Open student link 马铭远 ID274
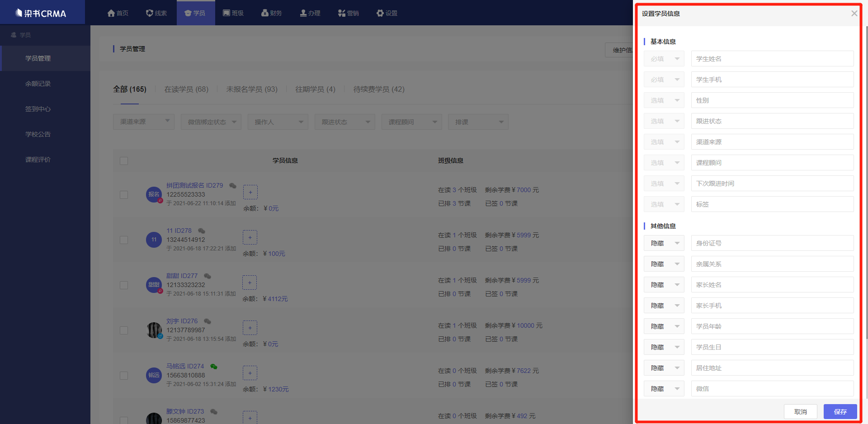868x424 pixels. click(185, 366)
